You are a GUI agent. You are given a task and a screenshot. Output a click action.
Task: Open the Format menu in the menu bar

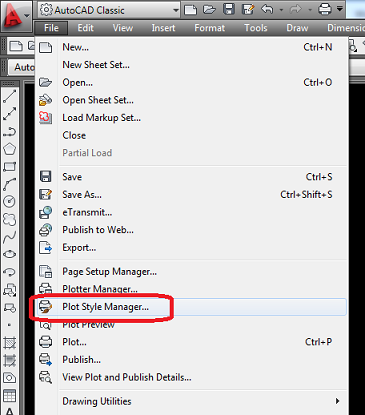pos(210,28)
